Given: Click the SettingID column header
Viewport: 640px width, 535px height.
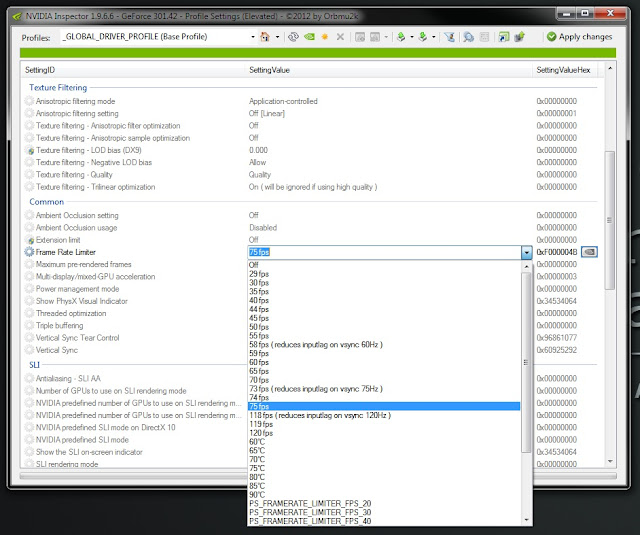Looking at the screenshot, I should [x=133, y=70].
